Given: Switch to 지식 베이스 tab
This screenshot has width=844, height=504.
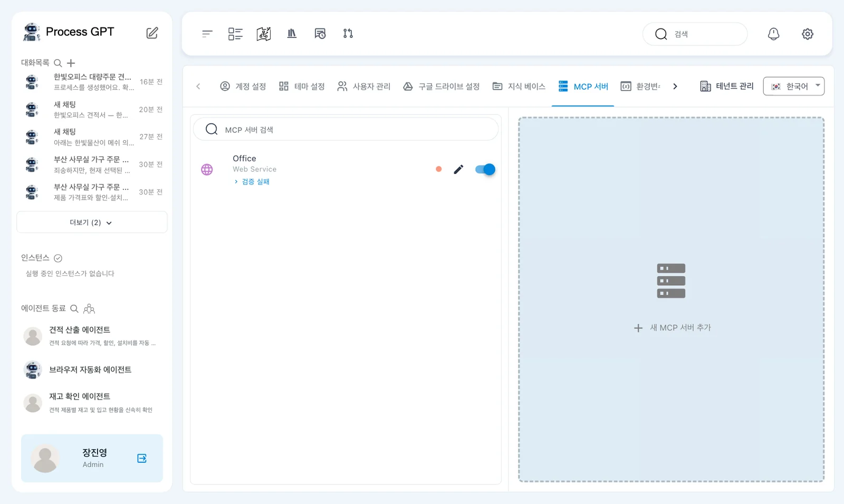Looking at the screenshot, I should click(519, 86).
